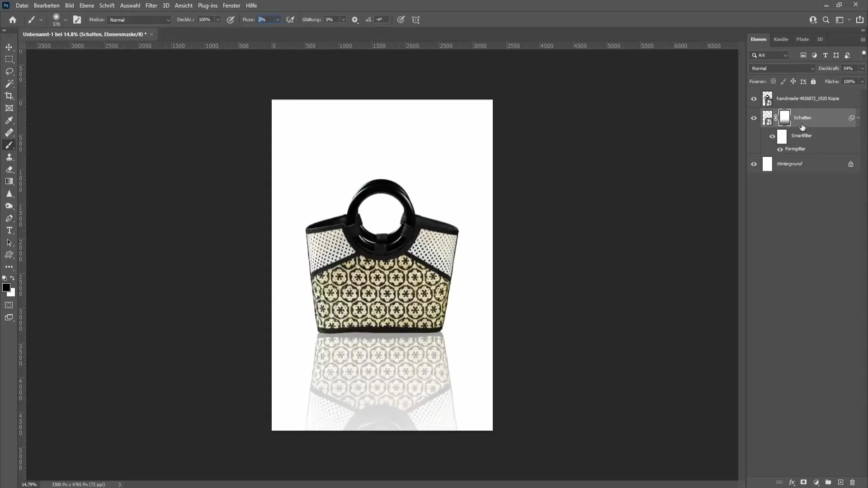Toggle visibility of top image layer
The width and height of the screenshot is (868, 488).
[754, 99]
